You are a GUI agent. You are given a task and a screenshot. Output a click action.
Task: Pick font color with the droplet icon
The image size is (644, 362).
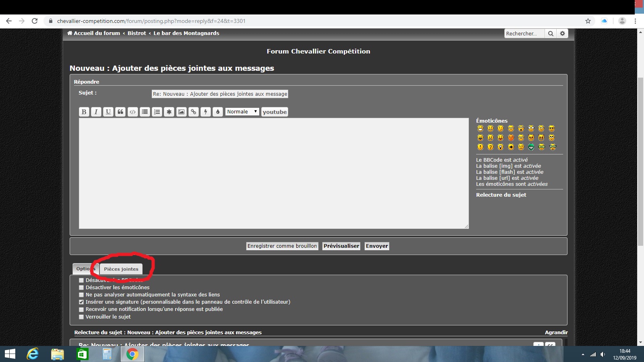click(218, 112)
